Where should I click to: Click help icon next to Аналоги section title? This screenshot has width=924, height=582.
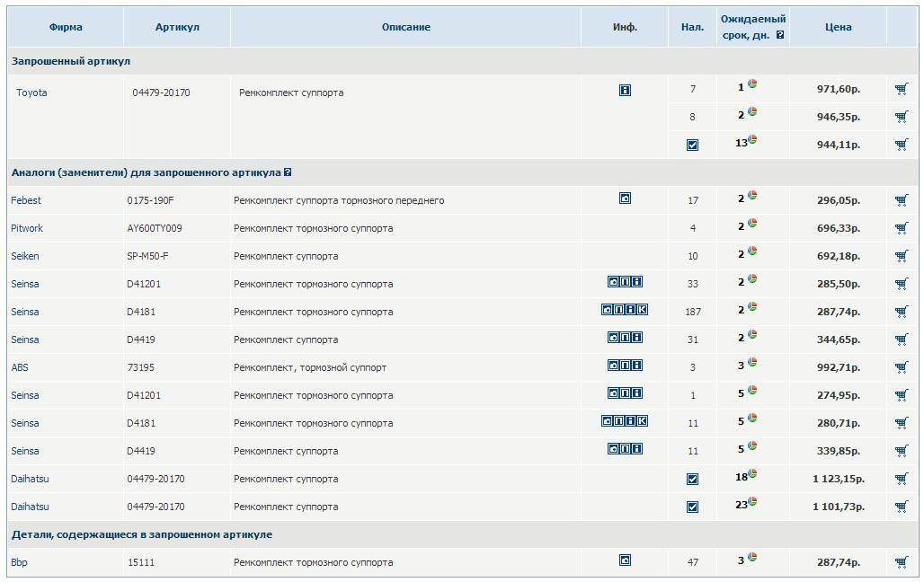pyautogui.click(x=287, y=172)
